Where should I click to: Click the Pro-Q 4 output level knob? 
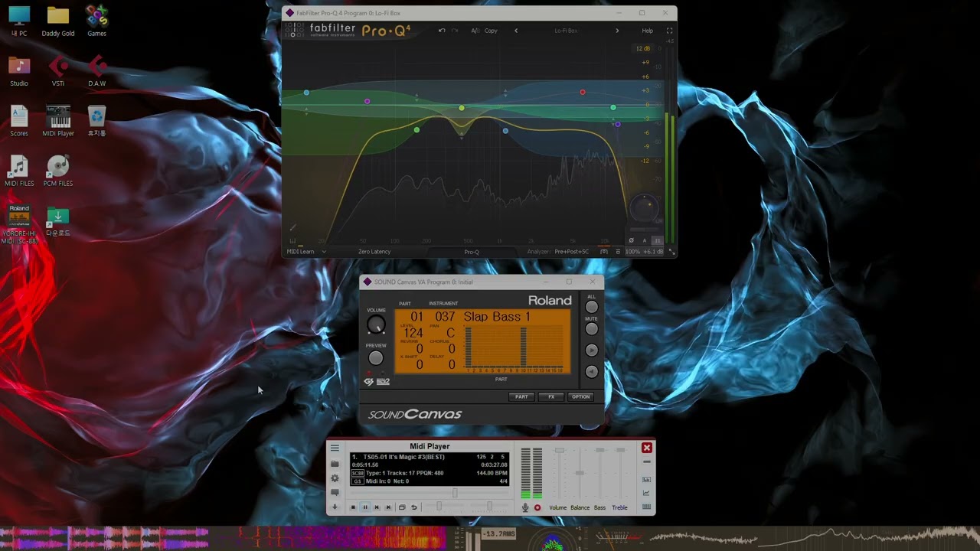(x=644, y=207)
